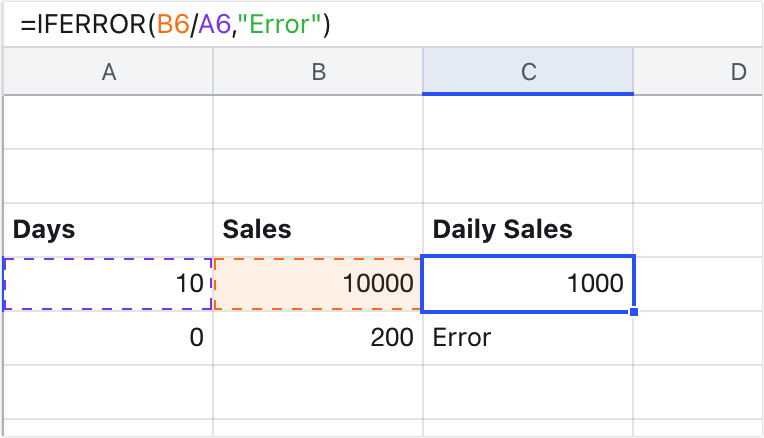Select empty column D cell beside Daily Sales
This screenshot has height=438, width=764.
(698, 230)
